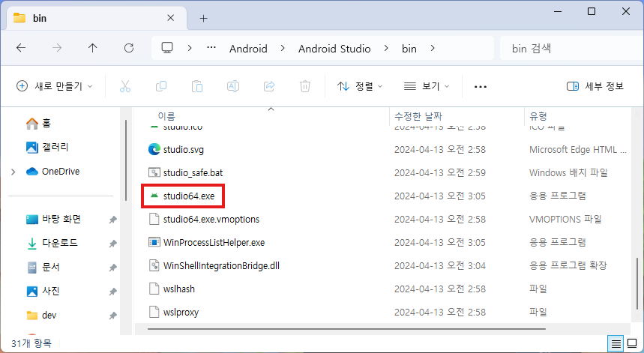Click the DLL icon of WinShellIntegrationBridge.dll
This screenshot has width=644, height=353.
coord(154,265)
